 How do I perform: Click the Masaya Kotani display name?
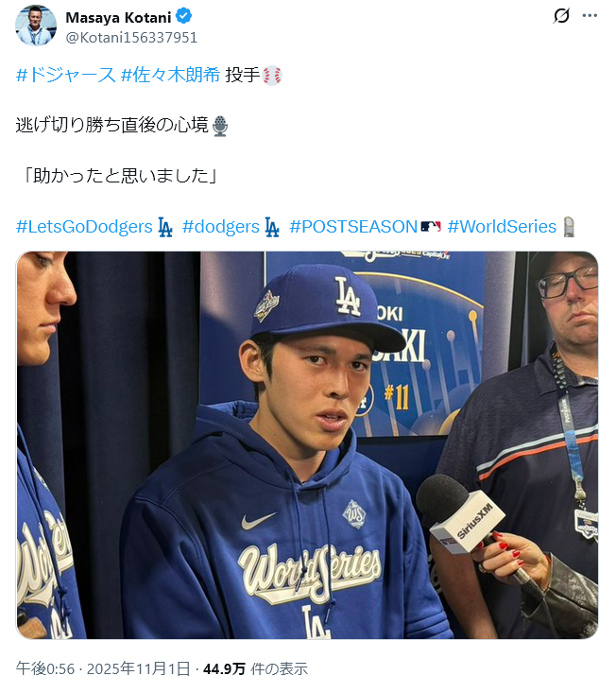(x=118, y=17)
